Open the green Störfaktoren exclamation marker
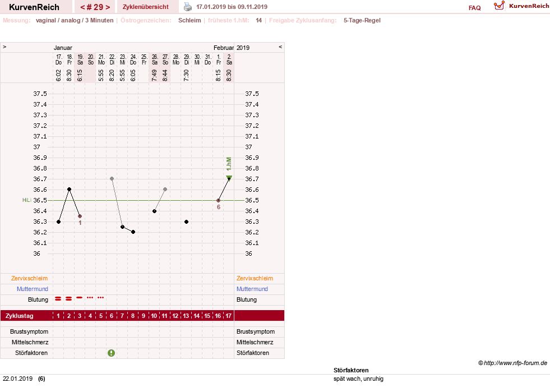Screen dimensions: 550x392 coord(111,353)
